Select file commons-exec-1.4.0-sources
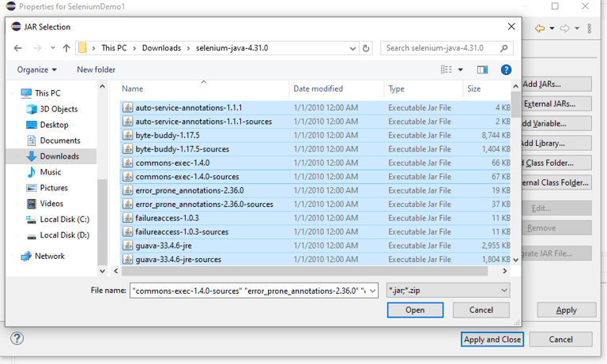The image size is (607, 364). [x=187, y=177]
